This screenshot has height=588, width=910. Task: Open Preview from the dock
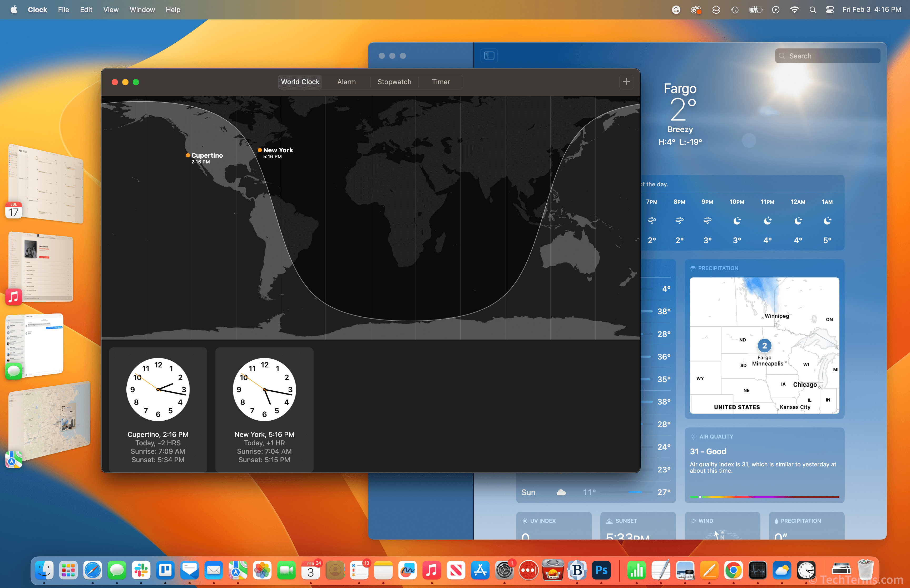point(685,570)
